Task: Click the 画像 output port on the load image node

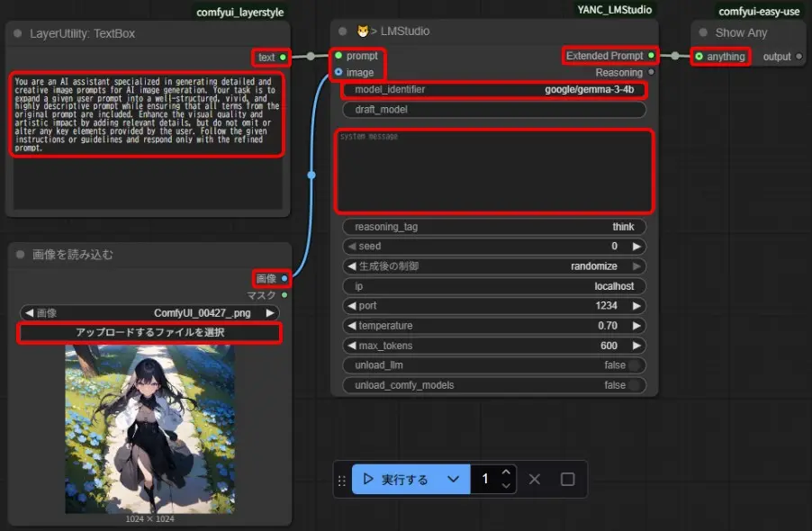Action: 284,278
